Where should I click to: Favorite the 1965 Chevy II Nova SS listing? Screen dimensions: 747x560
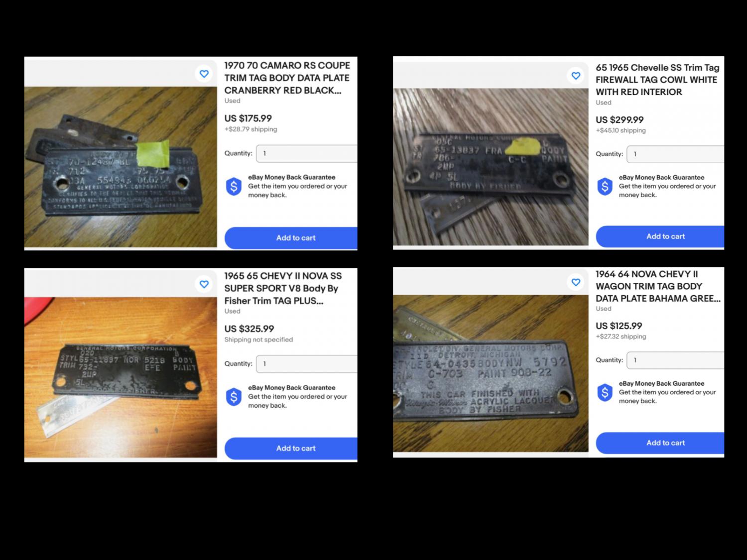coord(204,284)
